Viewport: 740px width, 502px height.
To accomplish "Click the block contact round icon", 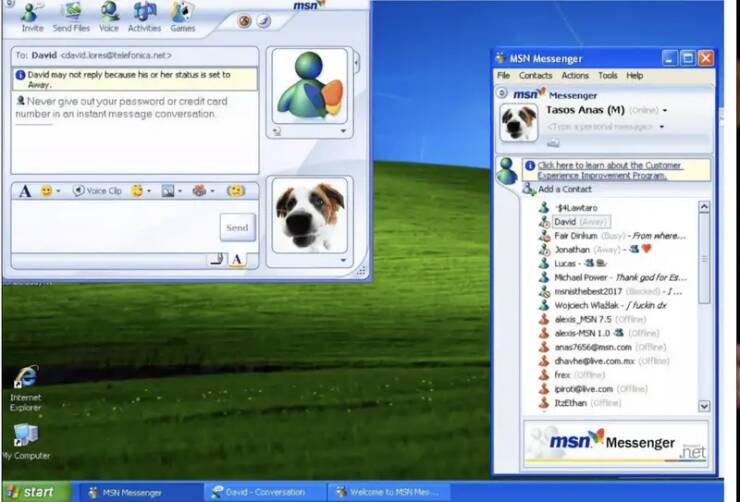I will [244, 21].
